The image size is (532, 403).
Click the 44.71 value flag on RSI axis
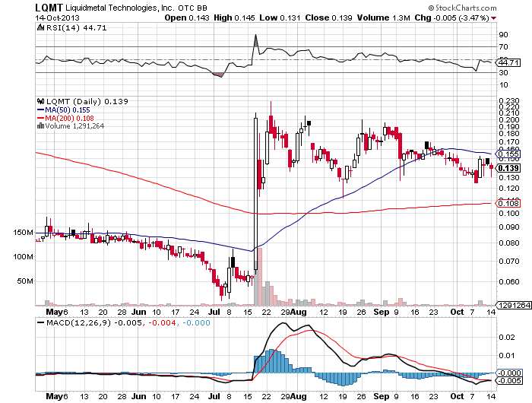508,63
